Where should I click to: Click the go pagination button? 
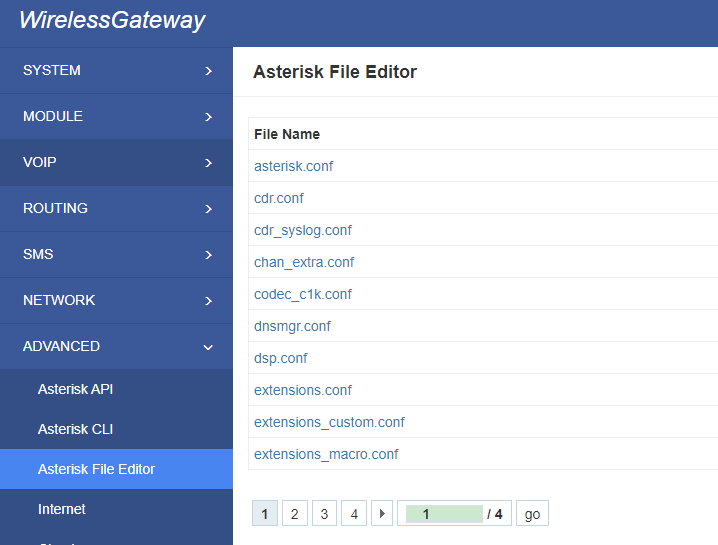532,513
